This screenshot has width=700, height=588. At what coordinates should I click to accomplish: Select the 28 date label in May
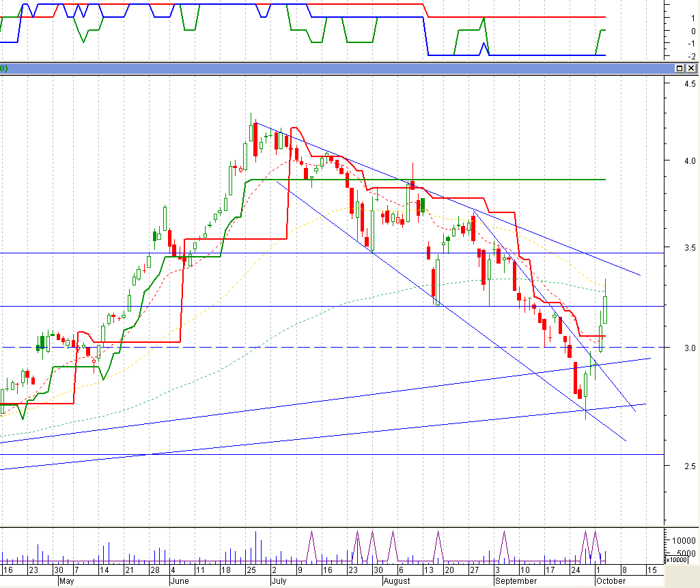[x=155, y=570]
